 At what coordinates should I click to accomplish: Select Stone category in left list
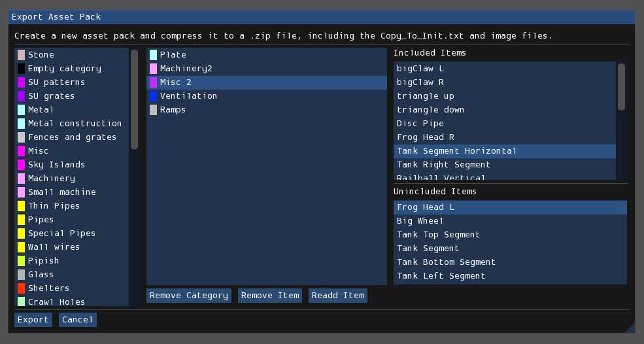point(72,55)
